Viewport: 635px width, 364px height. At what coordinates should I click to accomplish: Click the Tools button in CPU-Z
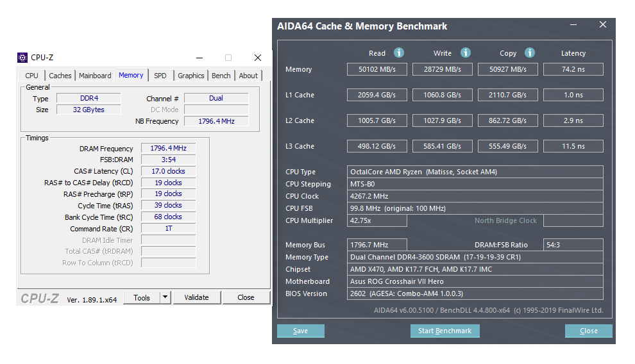pos(142,297)
